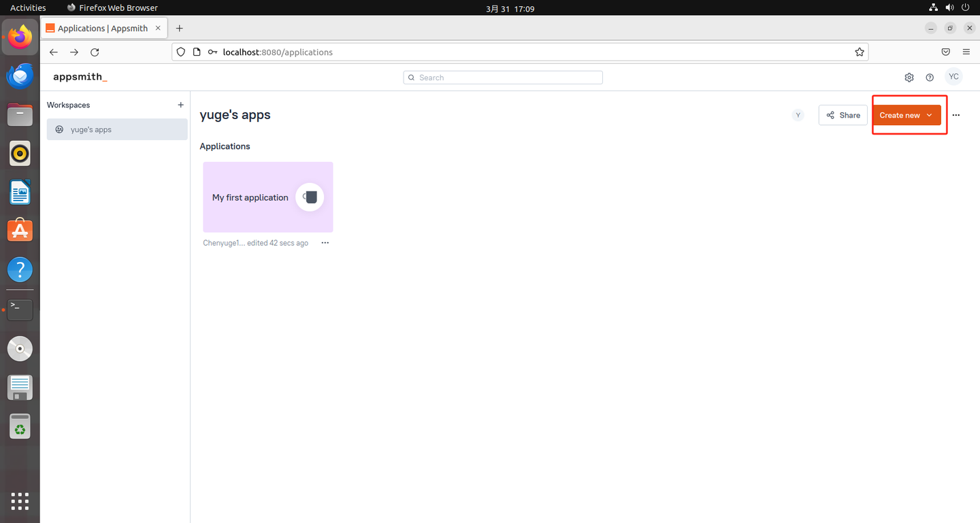Open the Appsmith help question mark icon

point(930,77)
